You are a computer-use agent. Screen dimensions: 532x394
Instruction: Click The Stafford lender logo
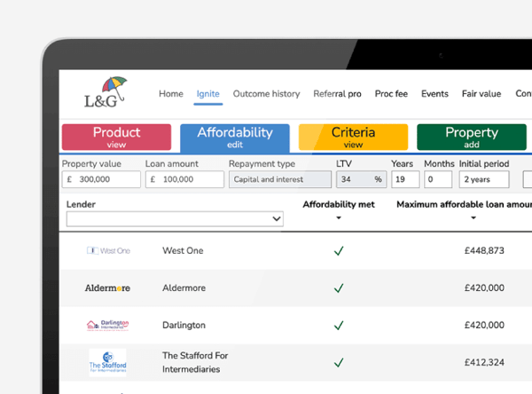(107, 362)
